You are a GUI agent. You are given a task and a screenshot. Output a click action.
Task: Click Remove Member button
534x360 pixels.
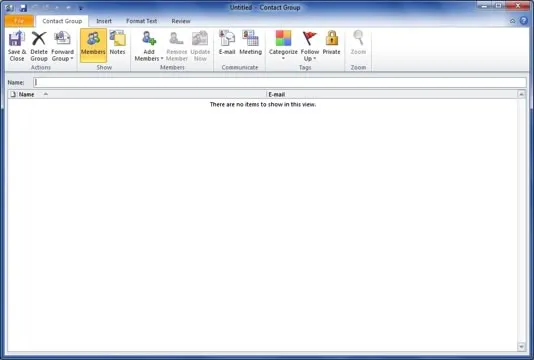(177, 46)
